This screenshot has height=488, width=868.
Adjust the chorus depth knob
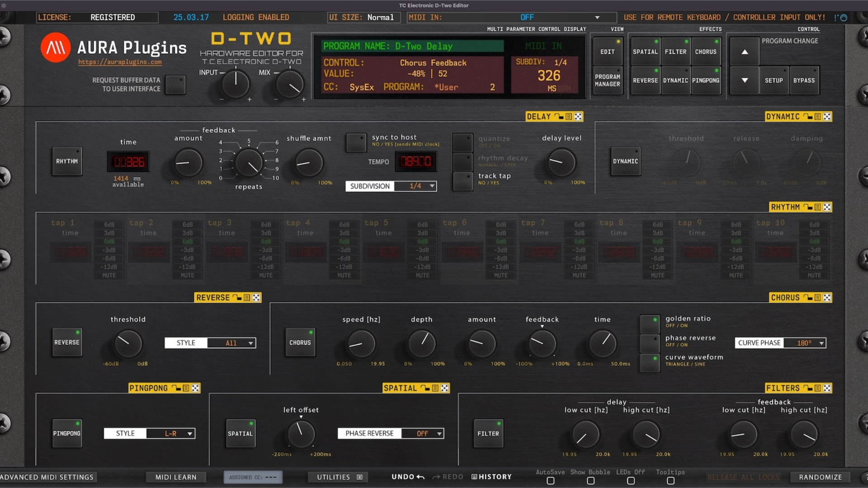(x=421, y=344)
